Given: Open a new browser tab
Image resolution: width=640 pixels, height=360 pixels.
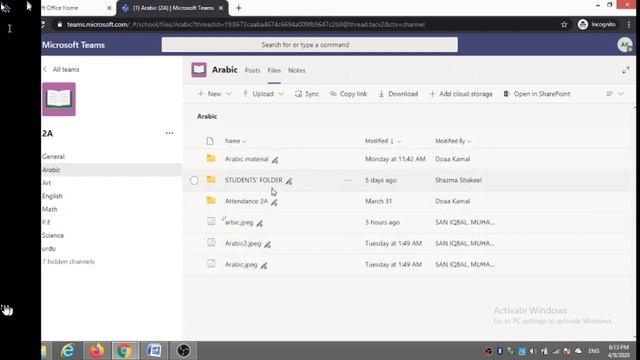Looking at the screenshot, I should pyautogui.click(x=239, y=8).
